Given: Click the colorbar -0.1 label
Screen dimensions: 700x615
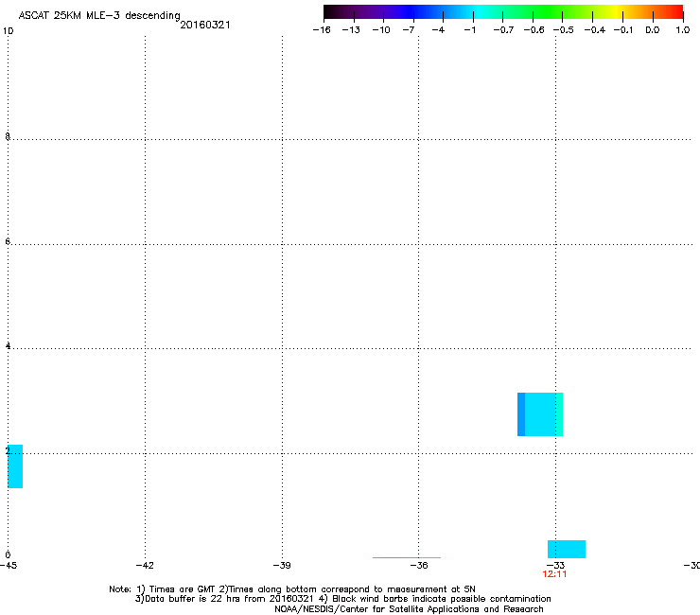Looking at the screenshot, I should [623, 30].
